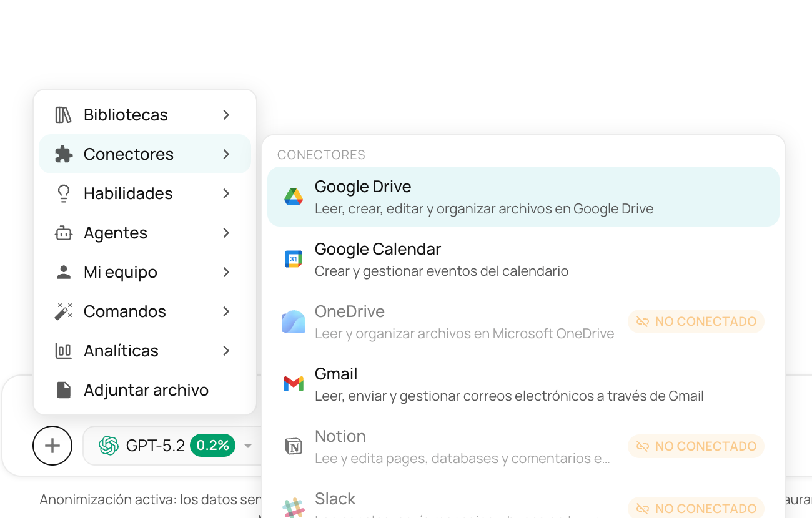Expand the Comandos submenu chevron
812x518 pixels.
click(226, 311)
